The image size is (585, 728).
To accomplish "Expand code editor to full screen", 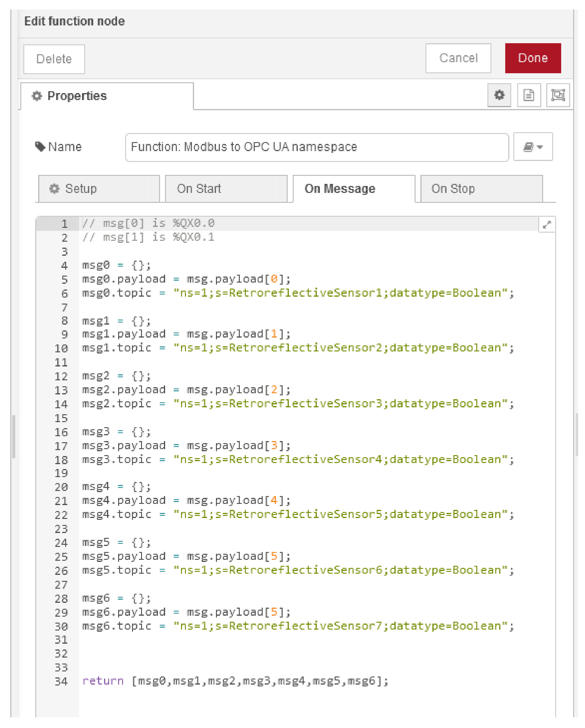I will click(x=546, y=225).
